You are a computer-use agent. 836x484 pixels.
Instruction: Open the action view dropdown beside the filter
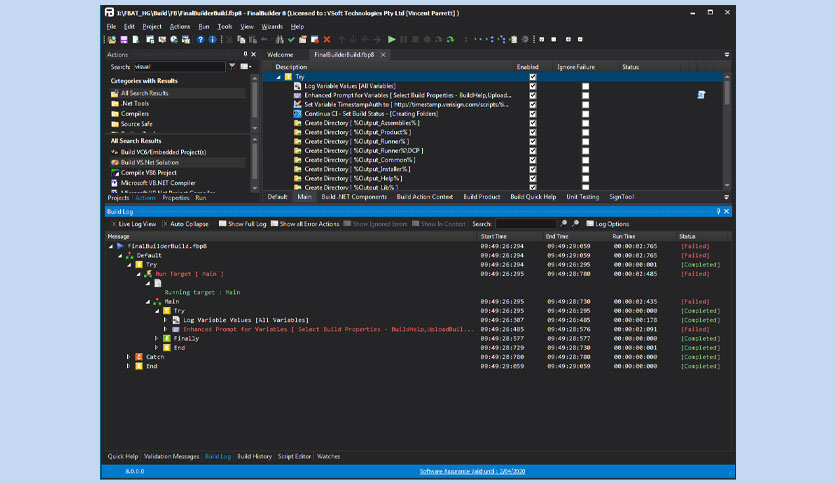point(246,67)
